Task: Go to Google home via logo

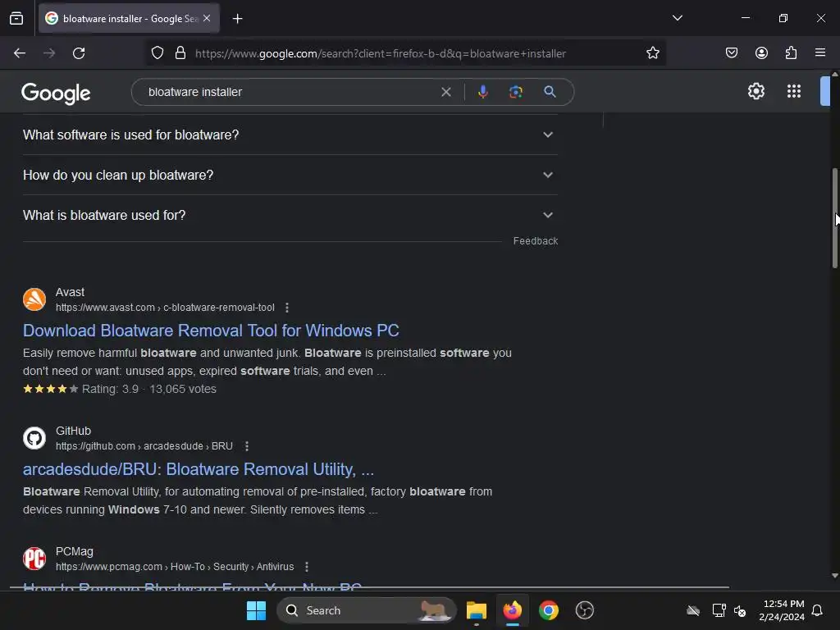Action: pos(56,94)
